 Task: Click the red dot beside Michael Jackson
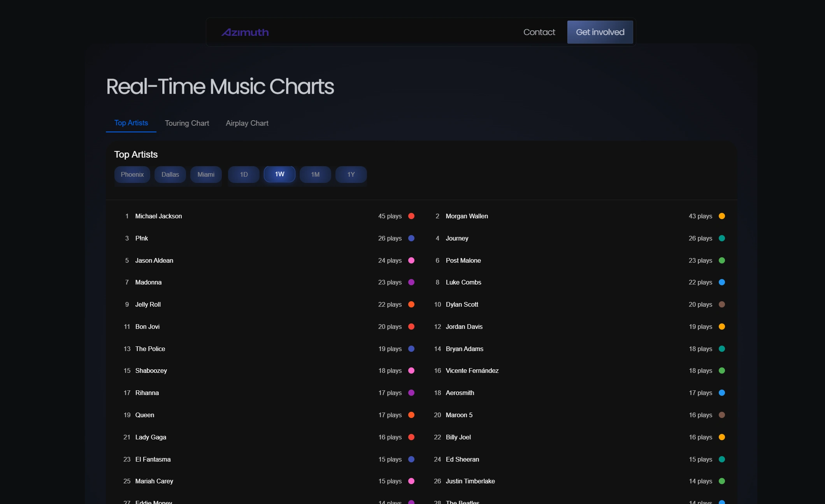(411, 216)
